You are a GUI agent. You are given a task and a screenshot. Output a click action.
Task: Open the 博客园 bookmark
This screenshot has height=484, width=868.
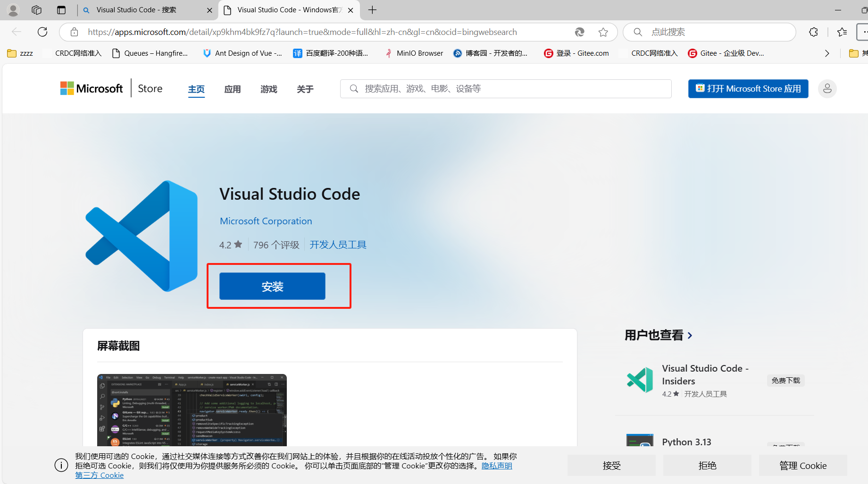[x=491, y=53]
